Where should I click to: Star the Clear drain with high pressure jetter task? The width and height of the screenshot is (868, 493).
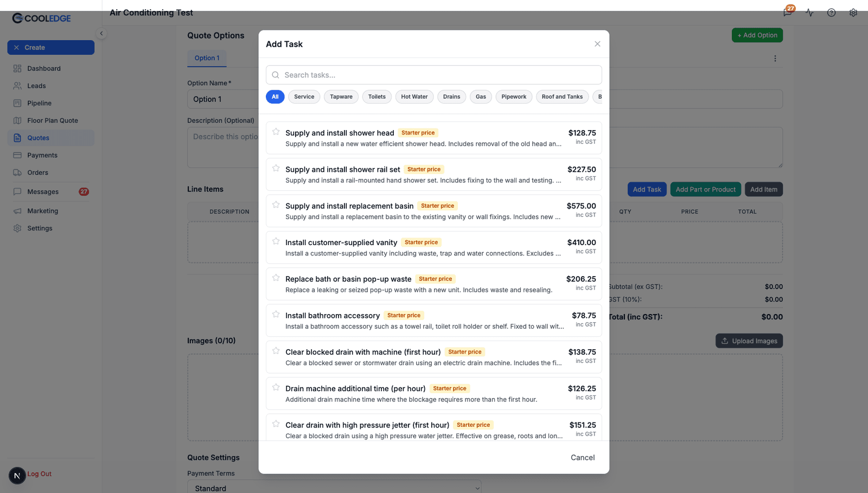276,424
